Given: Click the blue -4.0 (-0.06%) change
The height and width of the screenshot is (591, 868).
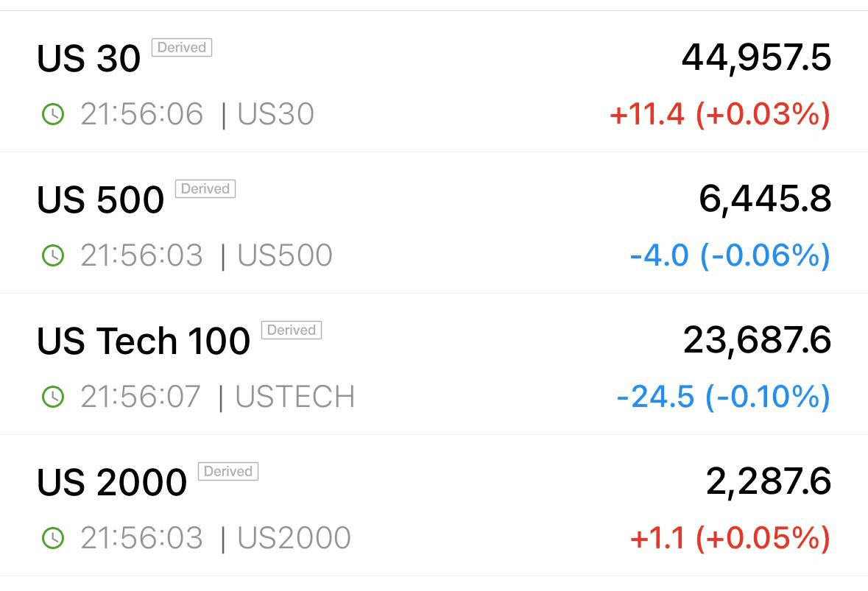Looking at the screenshot, I should coord(730,255).
